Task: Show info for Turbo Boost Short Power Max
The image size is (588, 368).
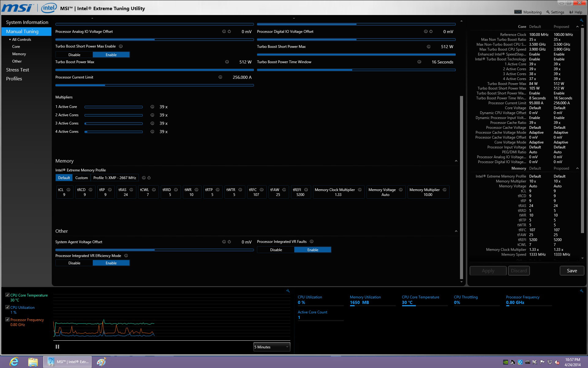Action: tap(428, 47)
